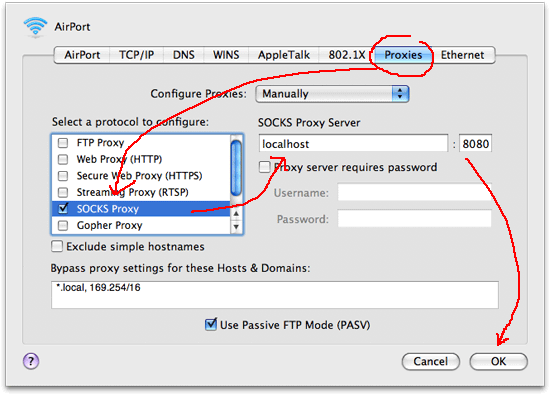550x395 pixels.
Task: Enable the Streaming Proxy (RTSP) checkbox
Action: click(x=63, y=192)
